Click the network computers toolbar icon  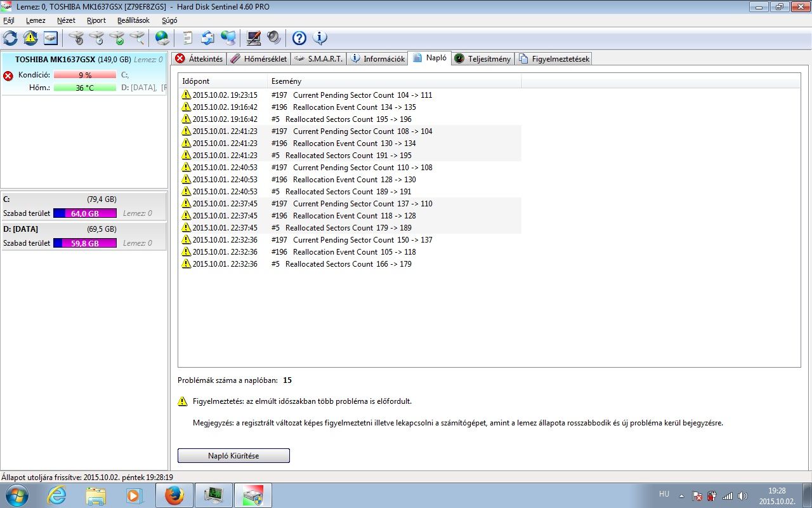tap(228, 38)
